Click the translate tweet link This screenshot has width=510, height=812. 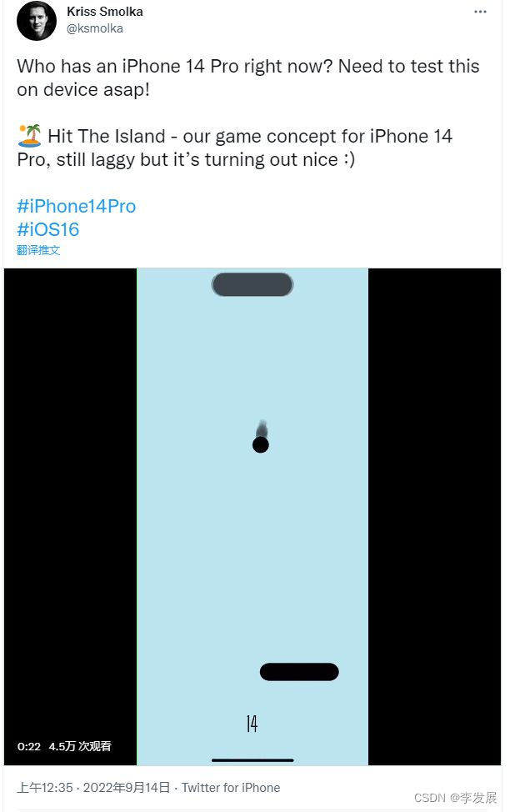point(38,250)
